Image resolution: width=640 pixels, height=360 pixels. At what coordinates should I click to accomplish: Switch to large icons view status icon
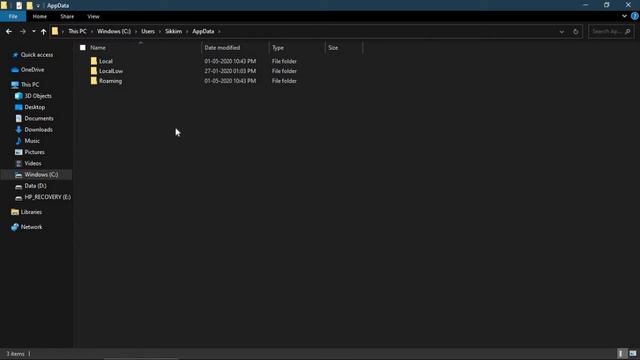tap(633, 353)
